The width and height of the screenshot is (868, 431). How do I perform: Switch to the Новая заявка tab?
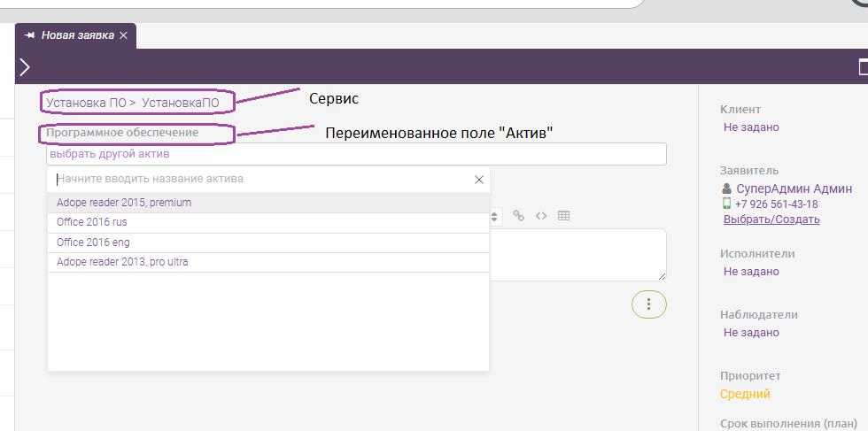click(78, 35)
